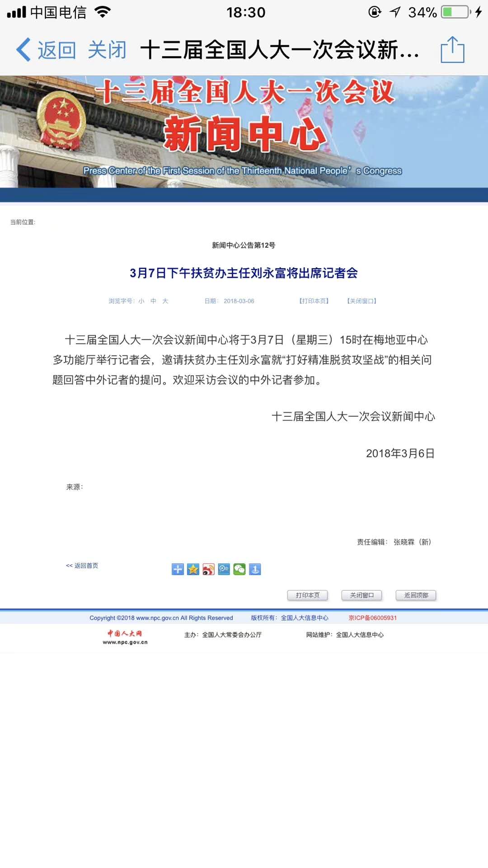The image size is (488, 868).
Task: Share to Sina Weibo icon
Action: pos(208,569)
